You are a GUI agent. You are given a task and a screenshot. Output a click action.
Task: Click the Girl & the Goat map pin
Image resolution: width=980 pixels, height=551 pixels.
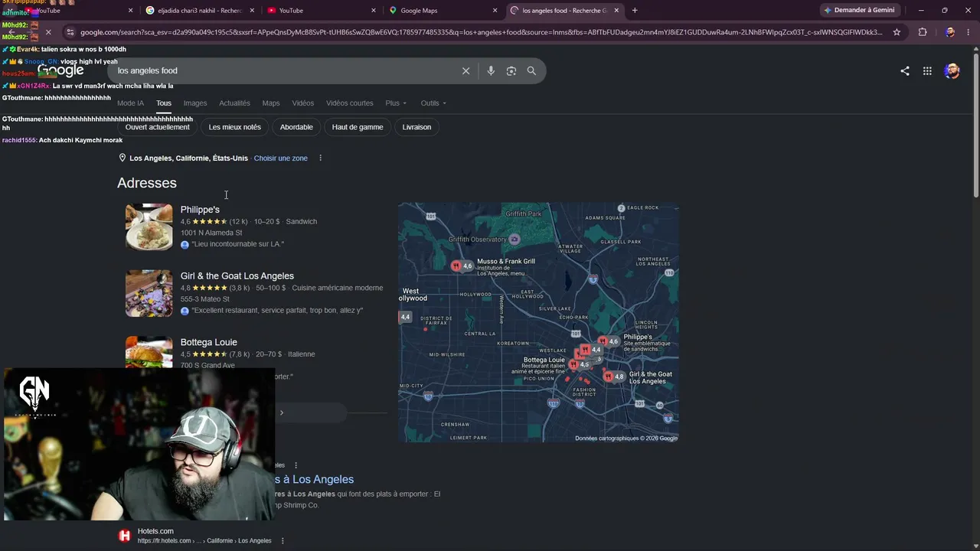point(608,376)
